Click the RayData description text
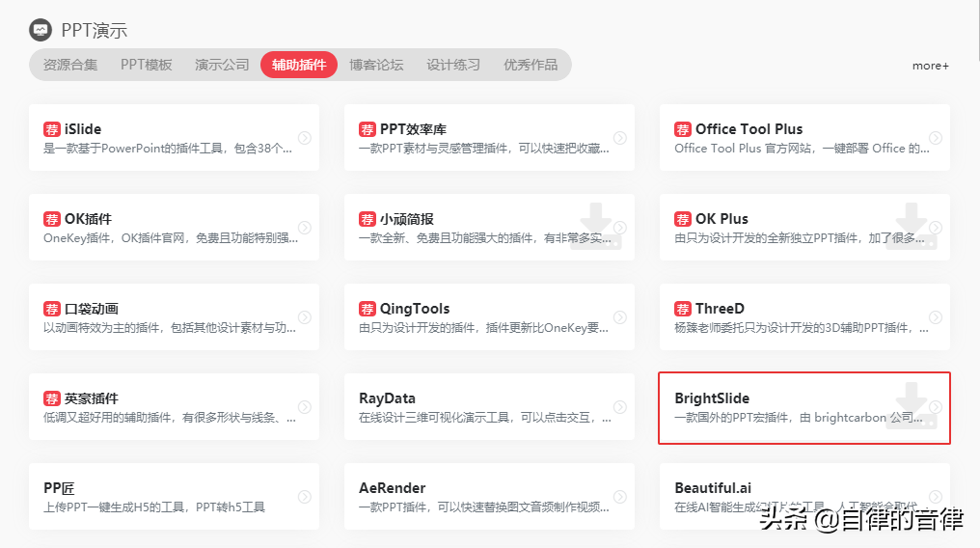980x548 pixels. point(485,418)
